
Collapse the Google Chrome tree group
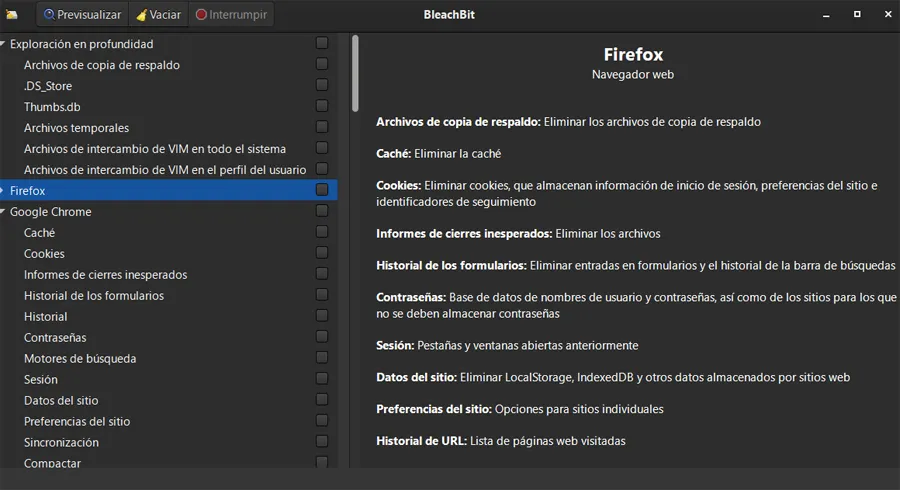[x=3, y=212]
